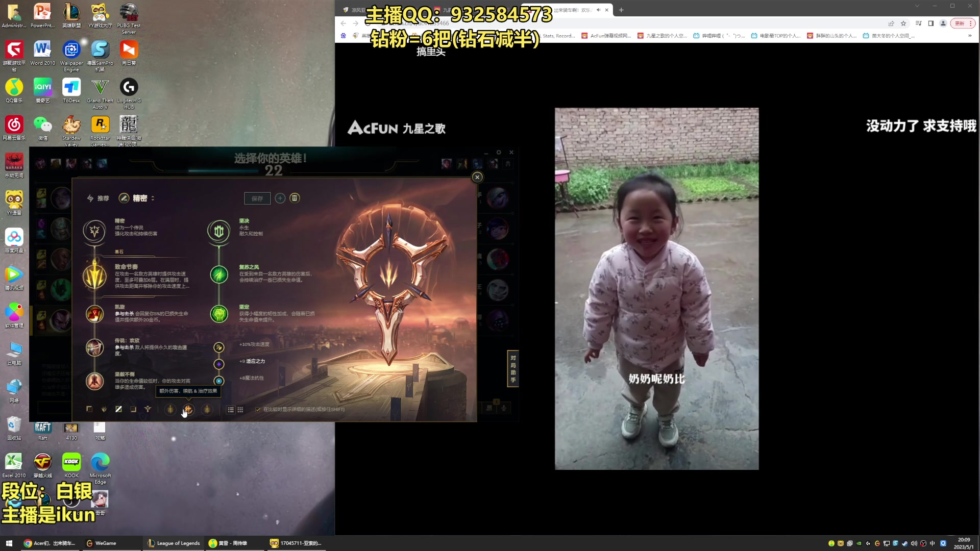
Task: Open the 苗大爷的个人空间 bookmark
Action: [x=889, y=36]
